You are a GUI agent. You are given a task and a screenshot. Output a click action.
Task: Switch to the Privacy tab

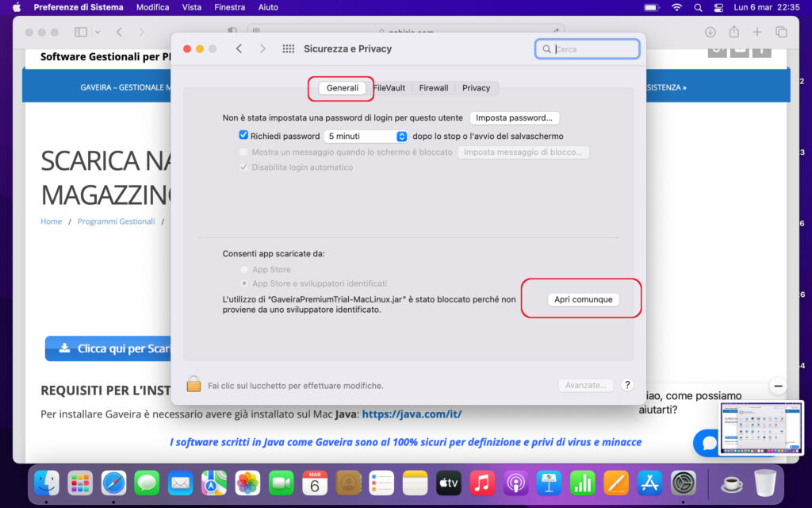pos(476,87)
